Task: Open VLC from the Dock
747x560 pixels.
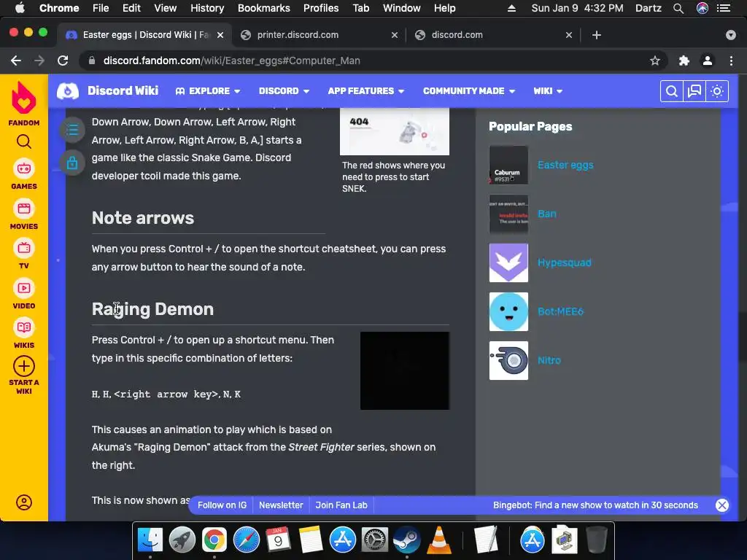Action: (x=438, y=540)
